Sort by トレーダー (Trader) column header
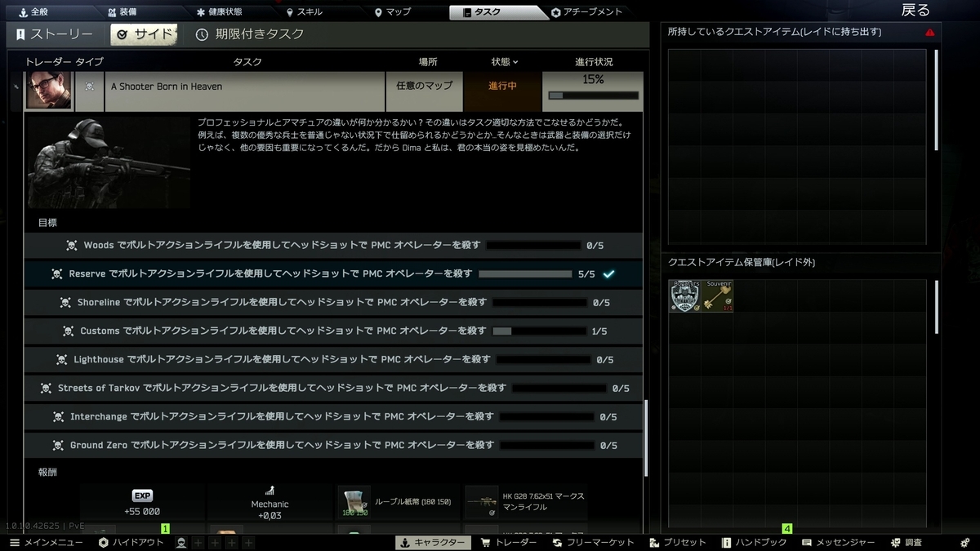Image resolution: width=980 pixels, height=551 pixels. pyautogui.click(x=48, y=62)
